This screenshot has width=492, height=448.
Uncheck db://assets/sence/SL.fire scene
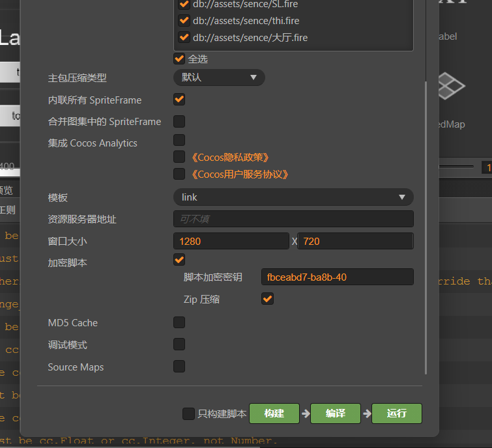pyautogui.click(x=184, y=4)
